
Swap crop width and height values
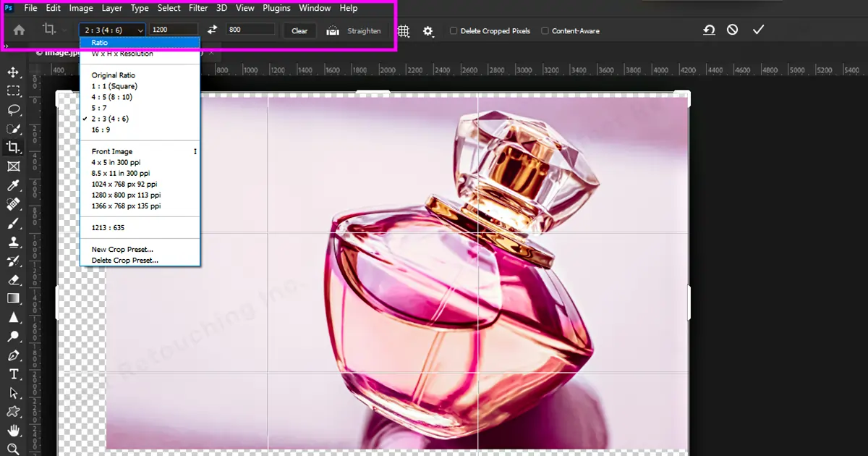210,30
